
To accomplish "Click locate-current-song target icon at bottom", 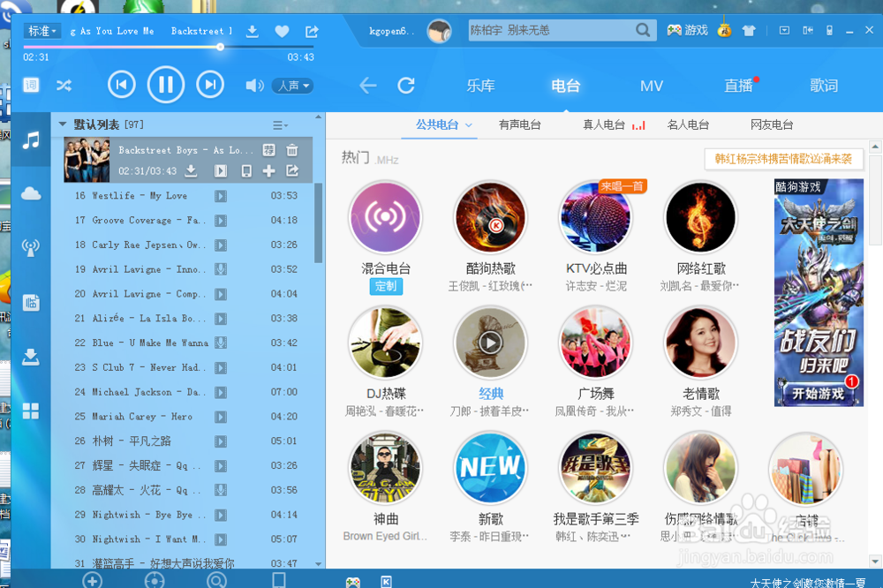I will click(155, 580).
